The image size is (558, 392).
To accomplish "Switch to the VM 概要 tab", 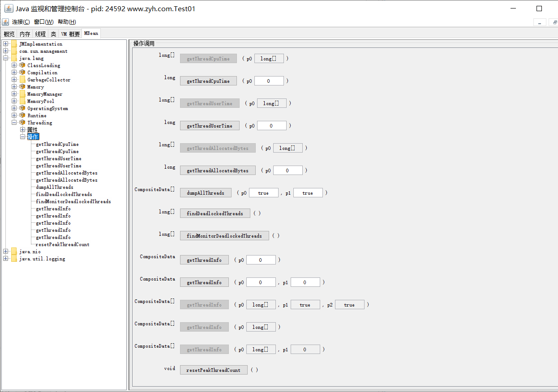I will 70,34.
